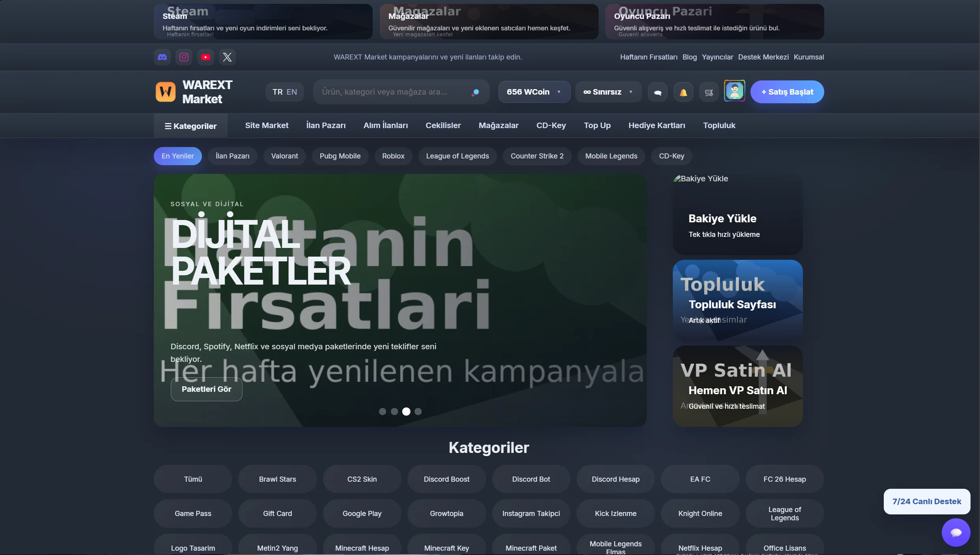
Task: Open the messages chat bubble icon
Action: pyautogui.click(x=658, y=93)
